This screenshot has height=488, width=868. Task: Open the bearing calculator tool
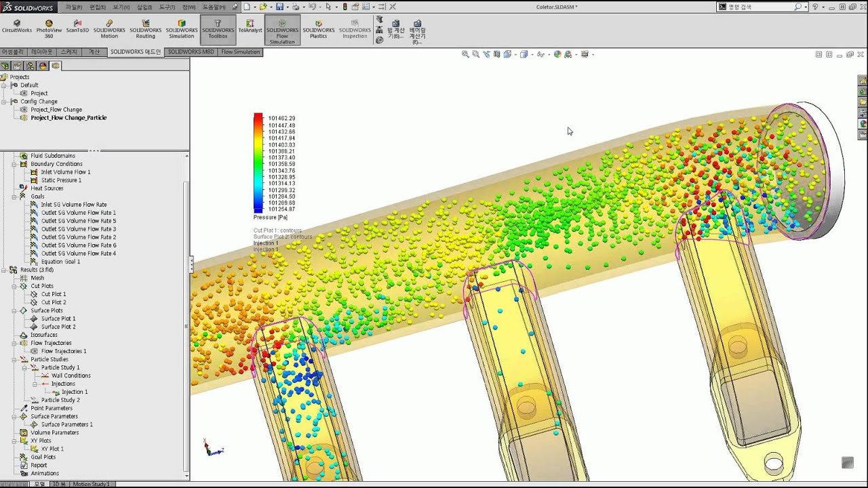coord(417,31)
